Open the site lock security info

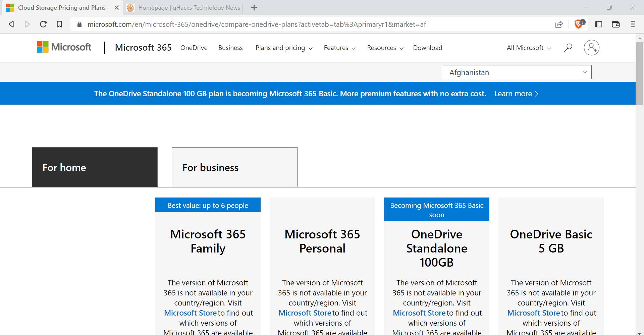[79, 24]
